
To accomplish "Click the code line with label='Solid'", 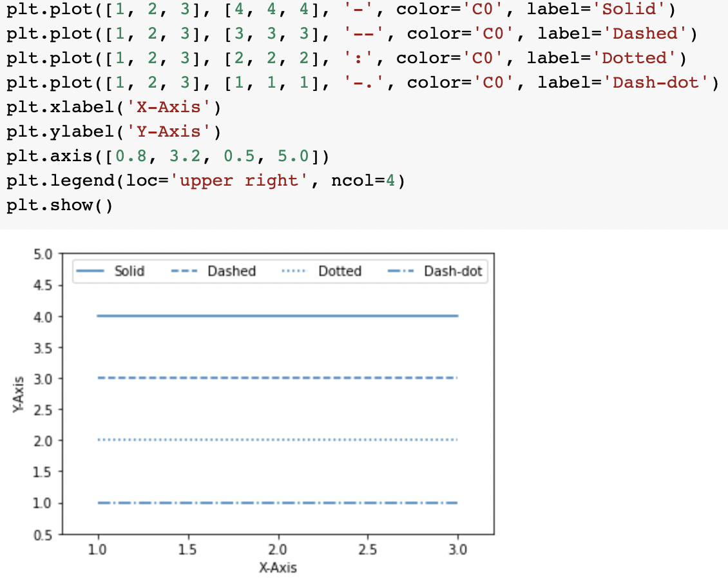I will click(341, 9).
